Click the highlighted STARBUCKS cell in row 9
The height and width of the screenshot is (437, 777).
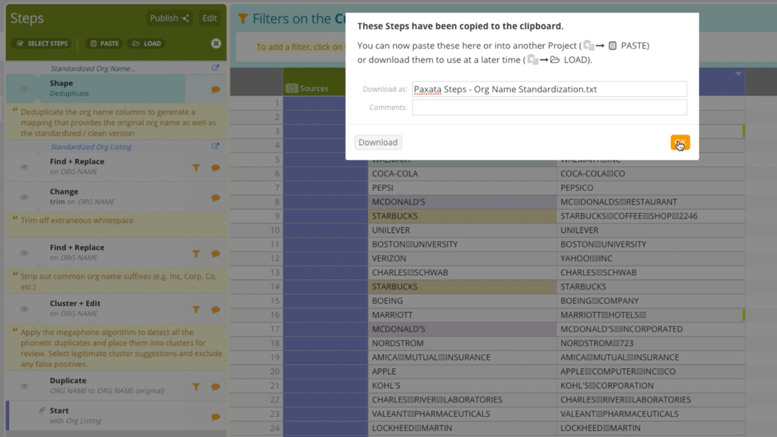click(x=462, y=216)
